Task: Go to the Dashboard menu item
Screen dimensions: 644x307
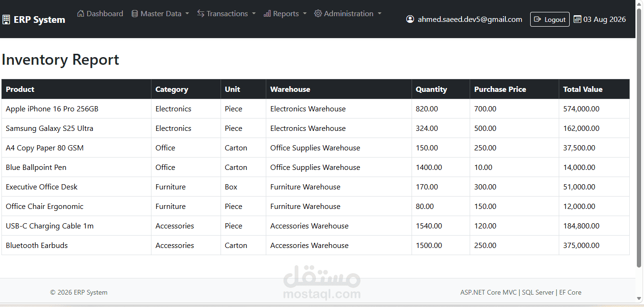Action: click(x=100, y=13)
